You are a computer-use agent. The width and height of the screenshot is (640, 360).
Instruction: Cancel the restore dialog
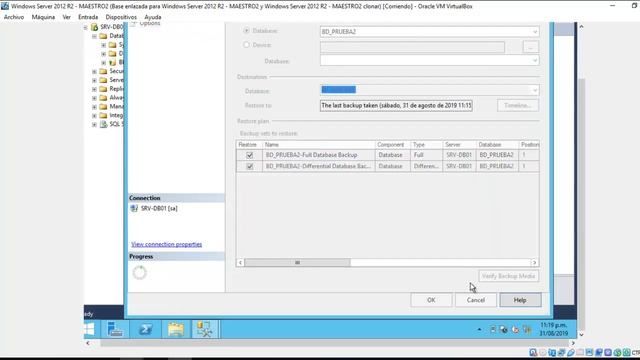pyautogui.click(x=476, y=300)
